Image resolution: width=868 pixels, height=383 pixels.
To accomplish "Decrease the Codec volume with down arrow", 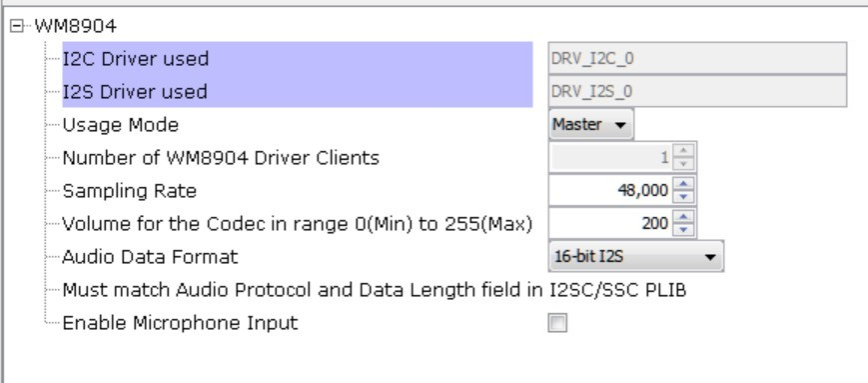I will 683,229.
